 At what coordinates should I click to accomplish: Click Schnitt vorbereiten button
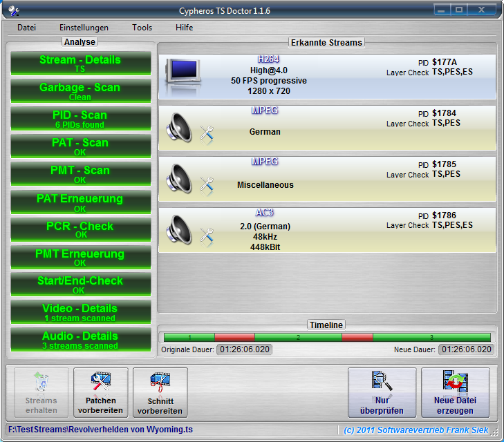point(160,392)
